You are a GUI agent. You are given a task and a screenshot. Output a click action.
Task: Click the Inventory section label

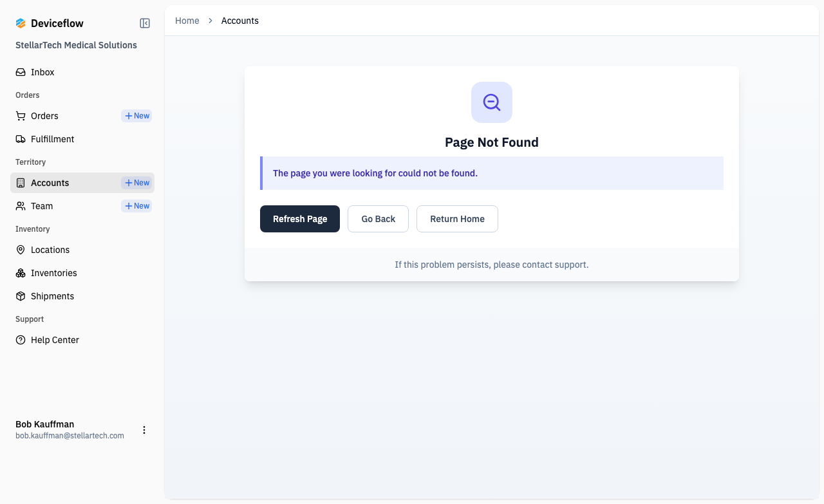pyautogui.click(x=33, y=229)
